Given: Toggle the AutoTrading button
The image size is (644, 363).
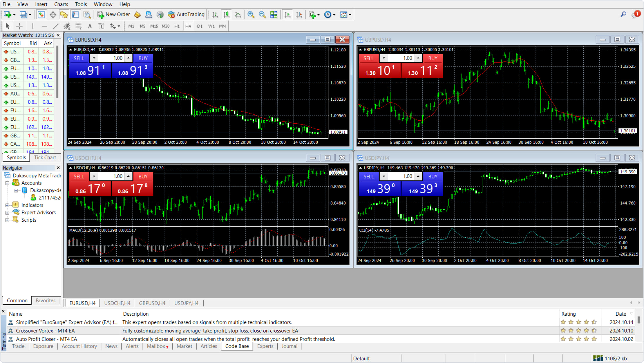Looking at the screenshot, I should pyautogui.click(x=186, y=14).
